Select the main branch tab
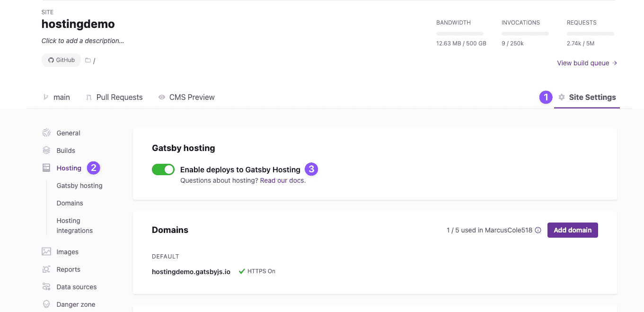Viewport: 644px width, 312px height. (x=56, y=98)
